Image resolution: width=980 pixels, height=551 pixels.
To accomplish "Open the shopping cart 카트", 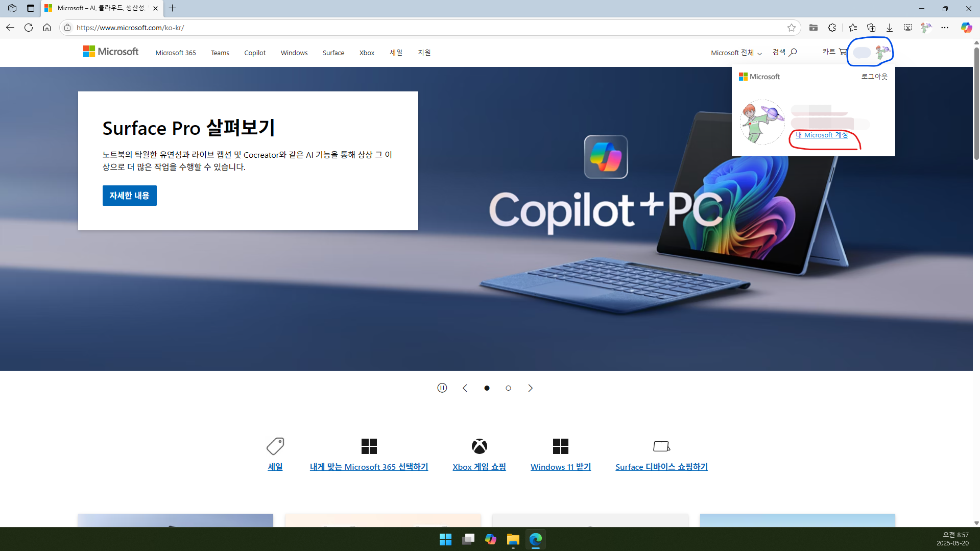I will point(835,52).
